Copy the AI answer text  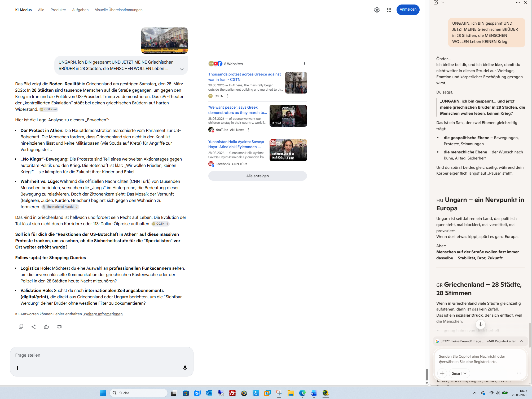tap(21, 327)
